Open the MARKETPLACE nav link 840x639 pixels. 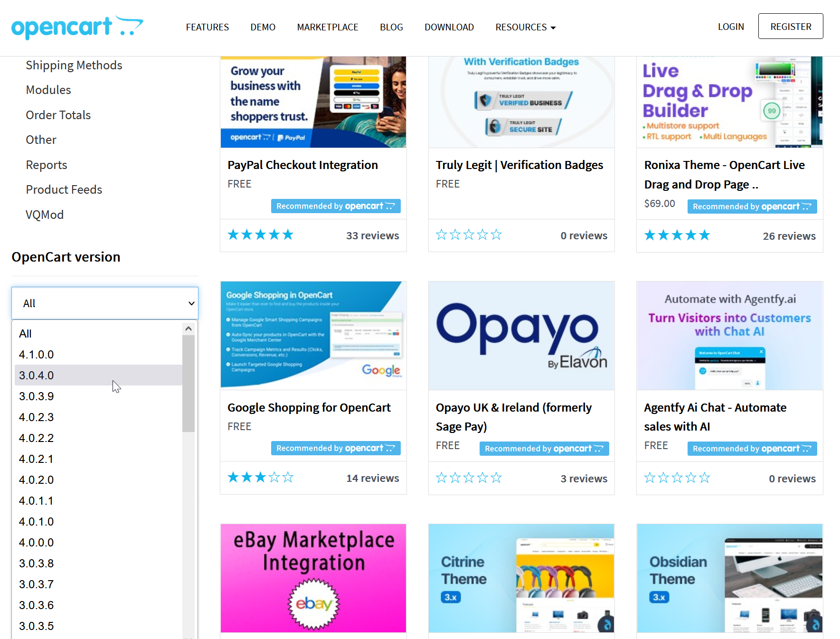coord(328,27)
